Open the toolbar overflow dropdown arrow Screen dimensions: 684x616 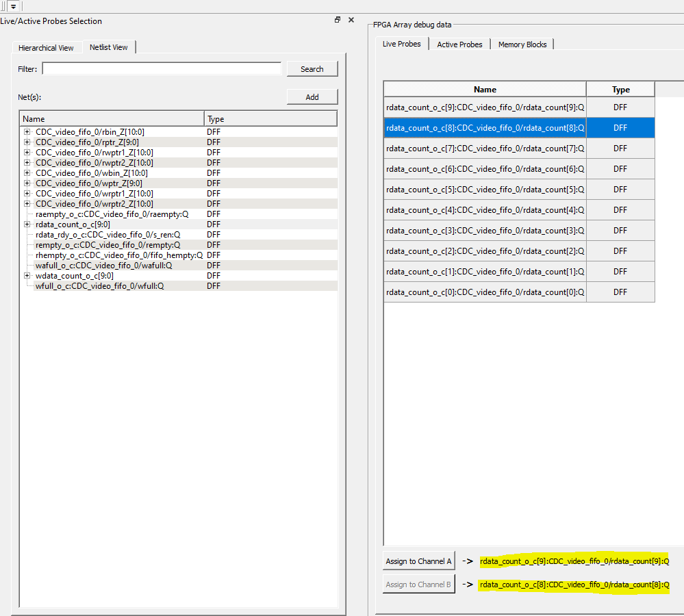click(x=12, y=6)
